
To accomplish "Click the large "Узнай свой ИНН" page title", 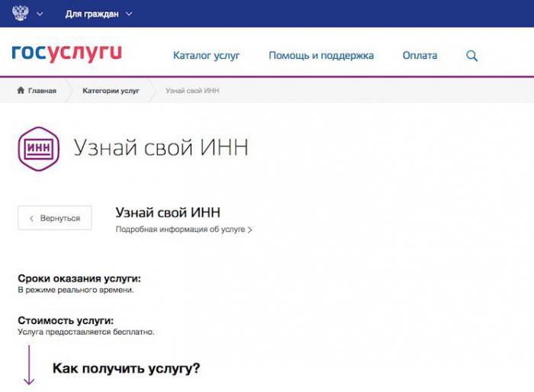I will [160, 148].
